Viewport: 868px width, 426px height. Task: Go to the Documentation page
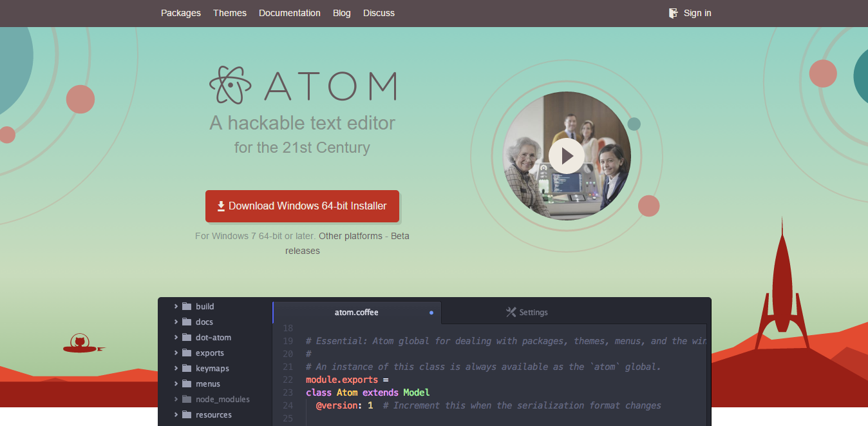pyautogui.click(x=290, y=13)
